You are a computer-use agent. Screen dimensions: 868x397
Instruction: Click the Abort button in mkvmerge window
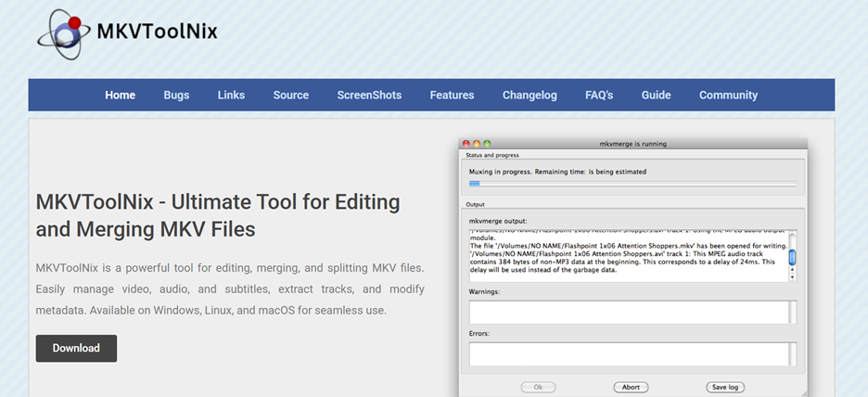tap(631, 387)
